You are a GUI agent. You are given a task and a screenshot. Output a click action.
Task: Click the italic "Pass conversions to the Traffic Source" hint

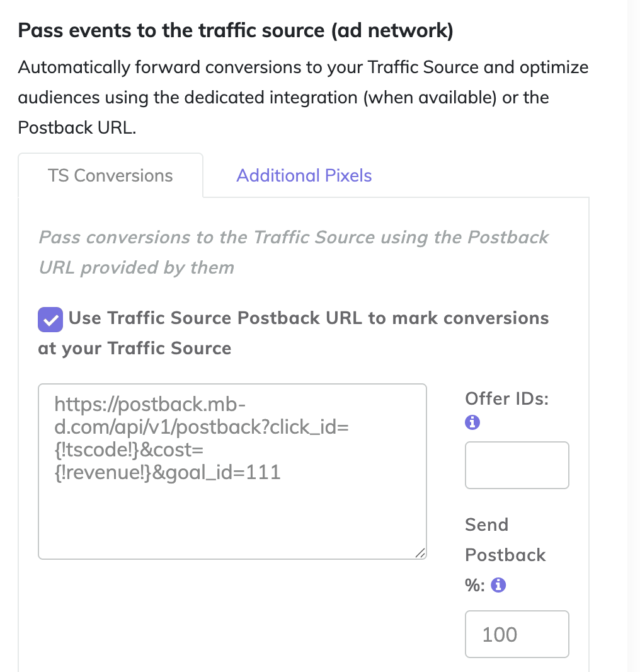(293, 238)
